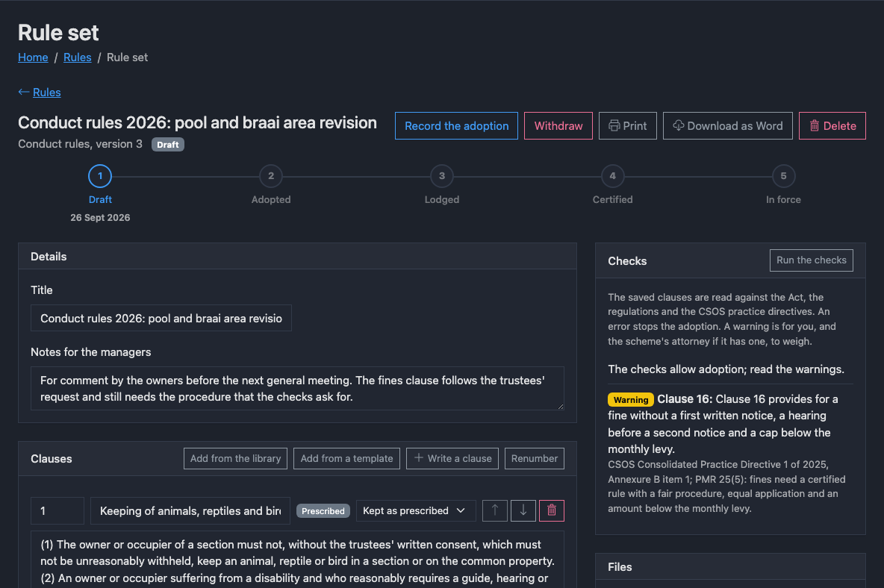
Task: Click the Details section heading
Action: [49, 257]
